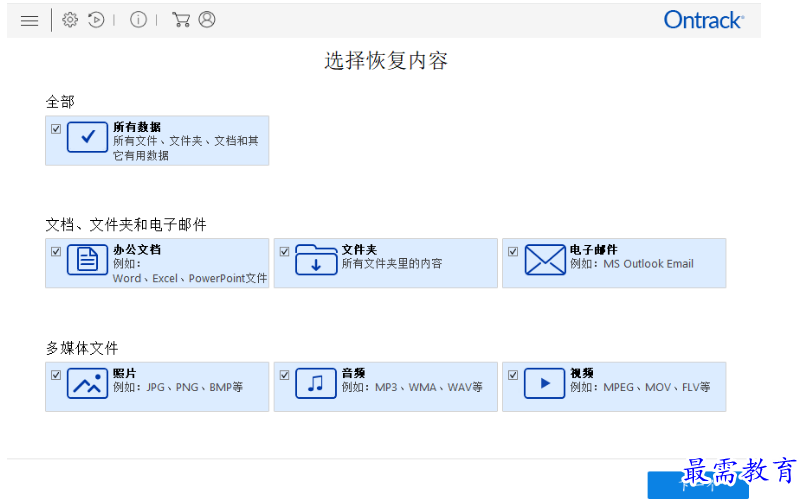Open the hamburger menu
The width and height of the screenshot is (805, 502).
(x=29, y=20)
